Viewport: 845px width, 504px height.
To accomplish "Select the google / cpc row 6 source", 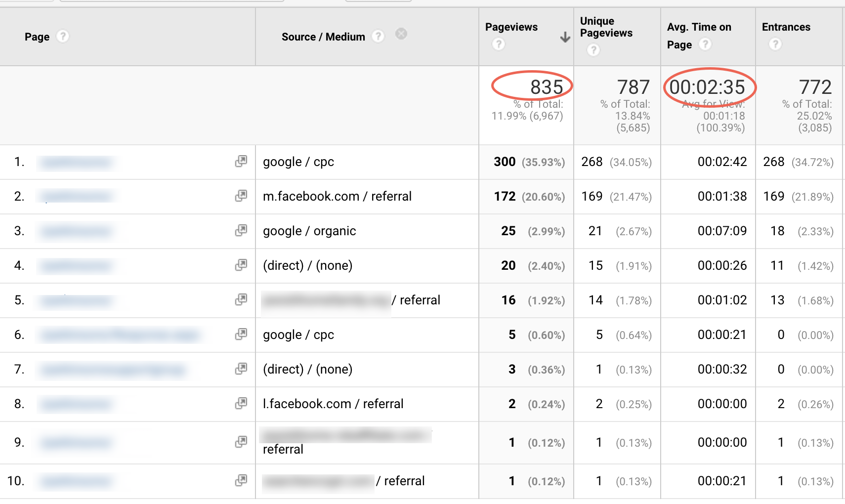I will click(297, 335).
